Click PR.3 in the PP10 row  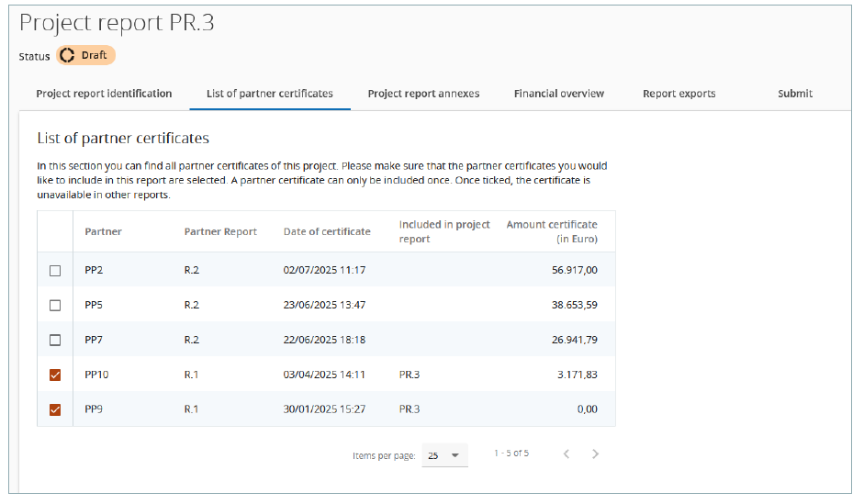(410, 375)
